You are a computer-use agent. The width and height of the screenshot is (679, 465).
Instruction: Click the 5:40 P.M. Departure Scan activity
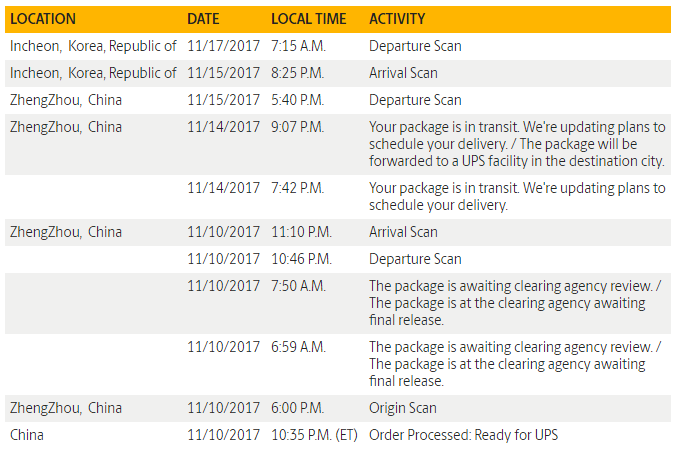point(415,100)
